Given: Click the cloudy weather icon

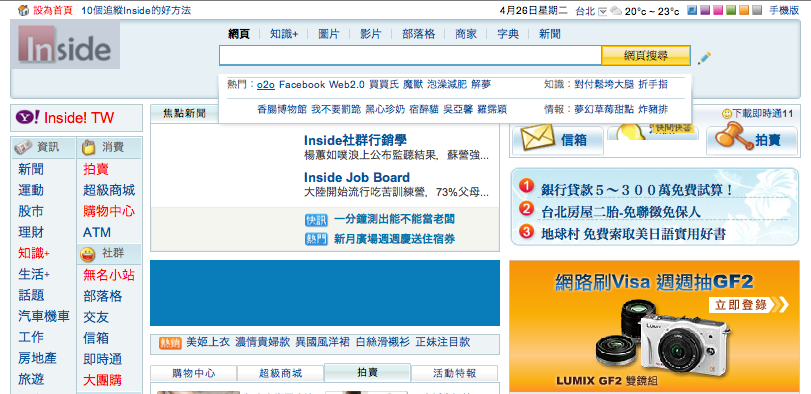Looking at the screenshot, I should (x=615, y=11).
